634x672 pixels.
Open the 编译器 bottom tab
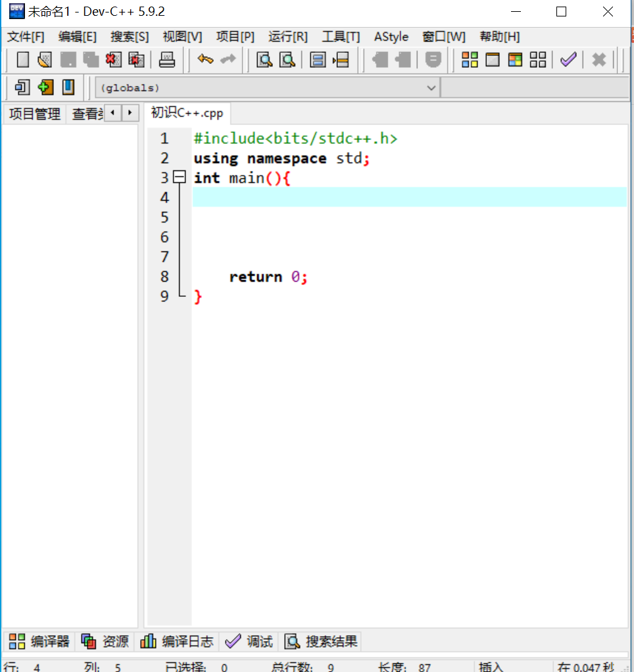[39, 642]
